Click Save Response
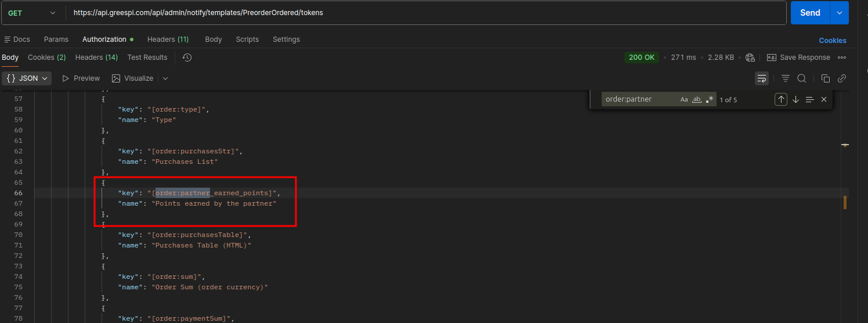The width and height of the screenshot is (868, 323). click(x=798, y=58)
